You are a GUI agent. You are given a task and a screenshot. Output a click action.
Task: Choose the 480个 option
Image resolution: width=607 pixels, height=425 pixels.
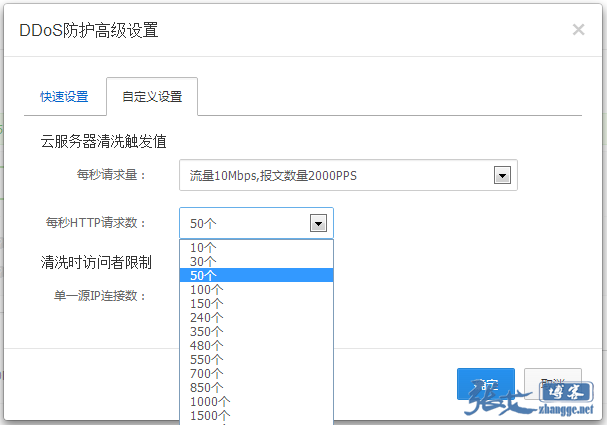(207, 345)
